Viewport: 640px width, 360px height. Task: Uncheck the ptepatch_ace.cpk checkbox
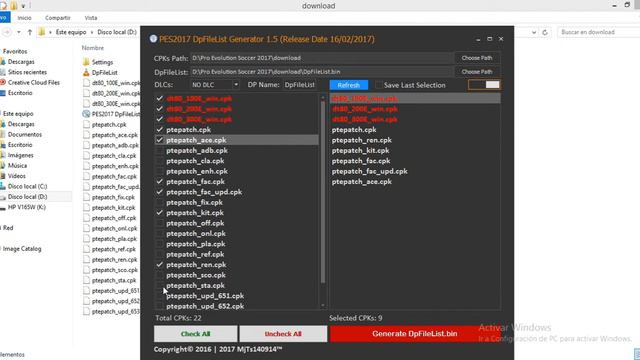[x=160, y=140]
